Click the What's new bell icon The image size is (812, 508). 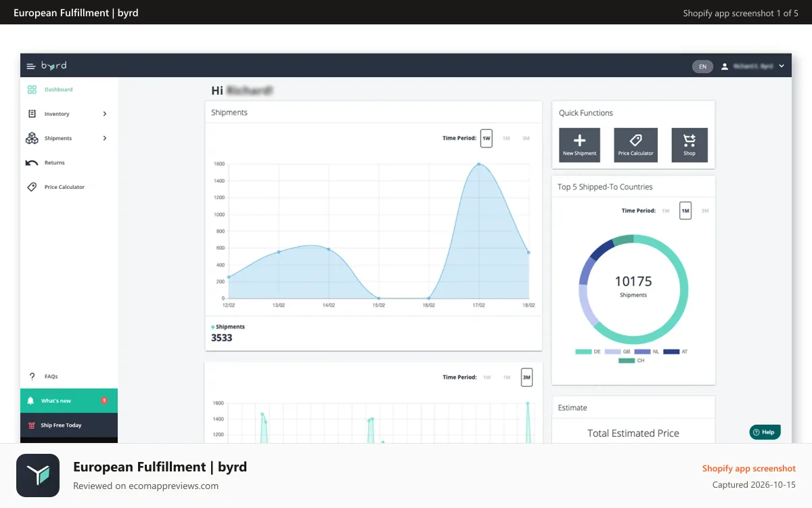(x=30, y=401)
